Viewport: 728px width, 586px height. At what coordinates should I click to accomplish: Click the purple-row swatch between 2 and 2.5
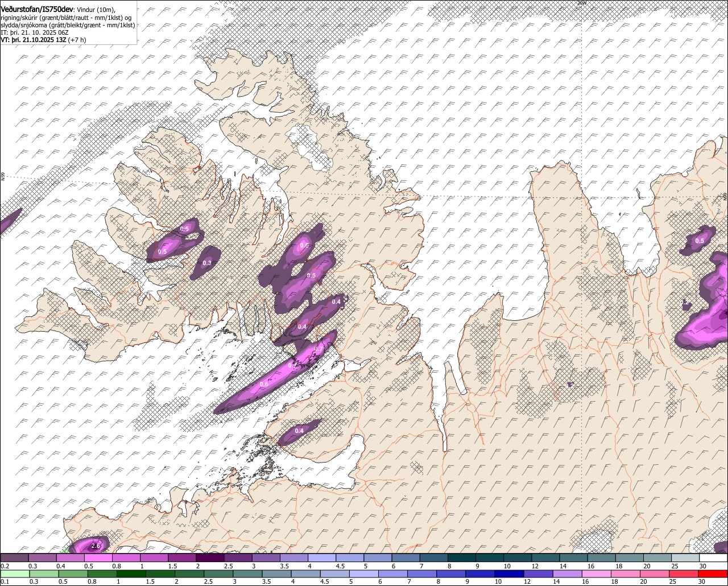210,558
